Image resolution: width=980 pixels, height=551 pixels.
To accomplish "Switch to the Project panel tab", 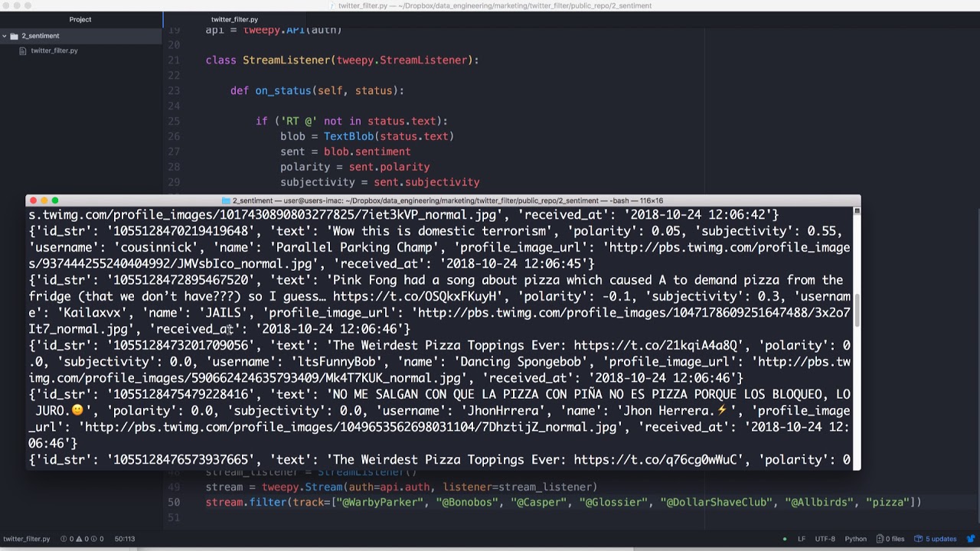I will [80, 19].
